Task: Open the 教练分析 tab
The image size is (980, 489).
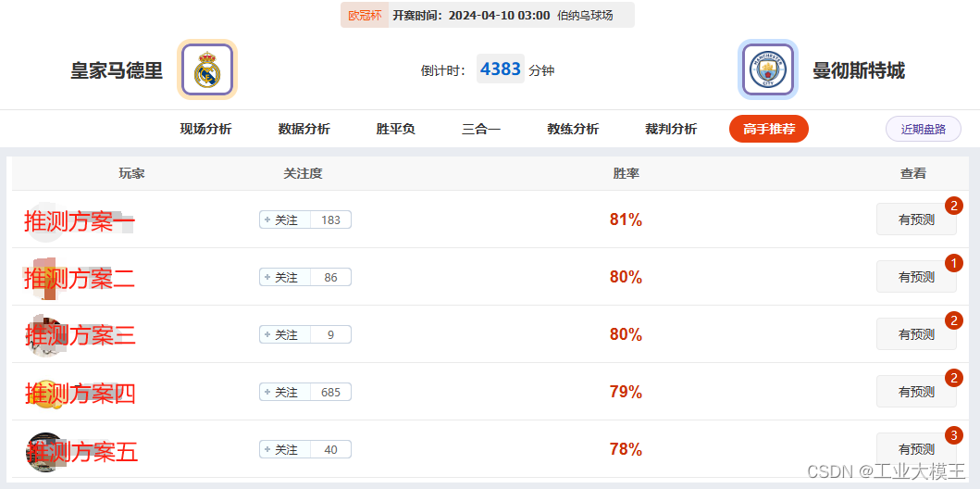Action: click(573, 130)
